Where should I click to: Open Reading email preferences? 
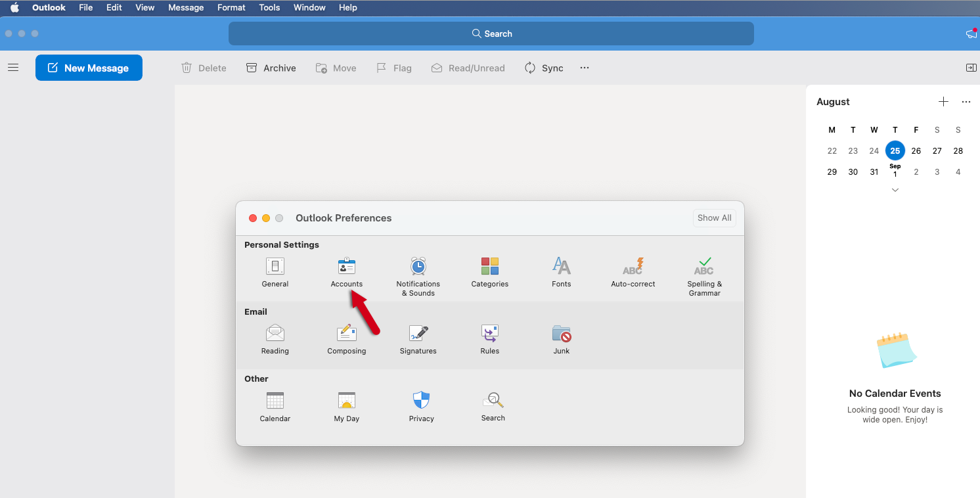click(x=275, y=340)
